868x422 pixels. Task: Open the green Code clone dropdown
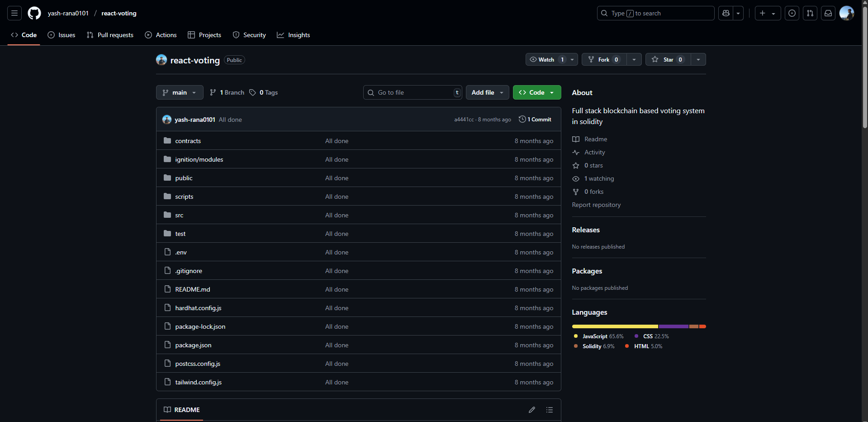click(537, 92)
